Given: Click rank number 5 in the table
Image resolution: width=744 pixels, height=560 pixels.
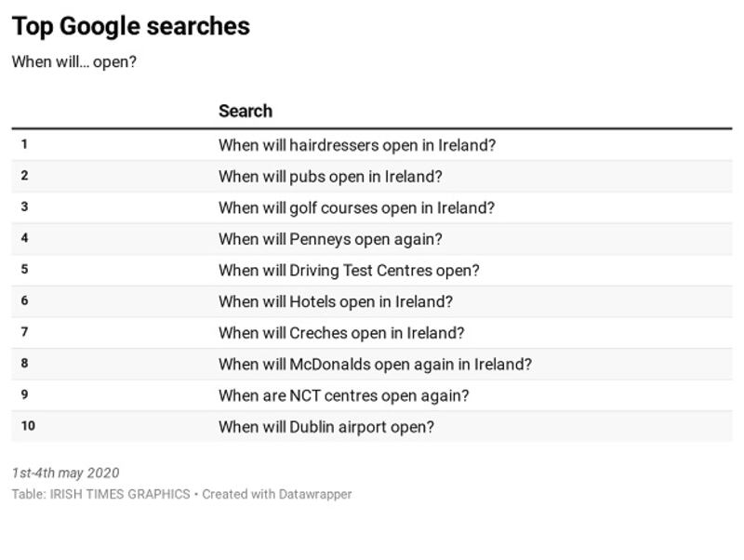Looking at the screenshot, I should point(24,270).
